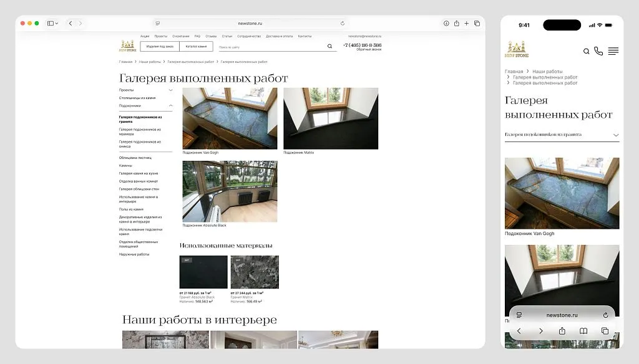Viewport: 639px width, 364px height.
Task: Select Контакты in the top navigation
Action: coord(305,36)
